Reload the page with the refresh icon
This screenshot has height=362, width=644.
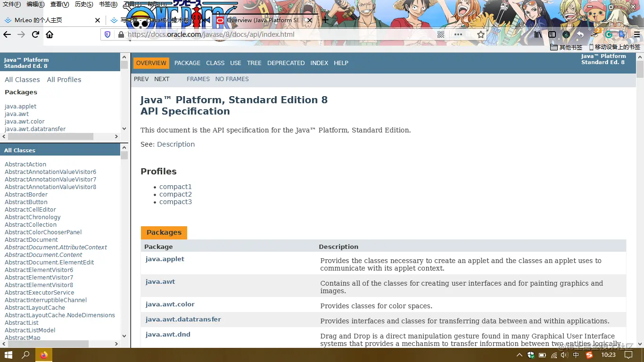tap(35, 34)
